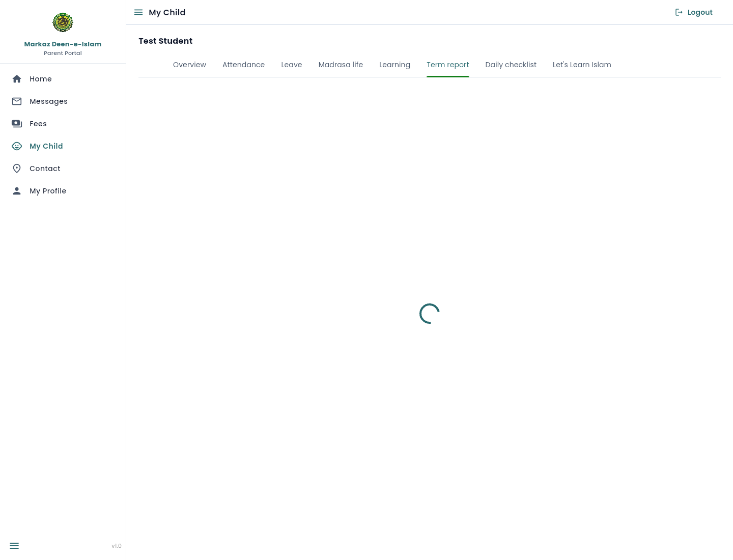This screenshot has height=560, width=733.
Task: Switch to the Attendance tab
Action: (243, 65)
